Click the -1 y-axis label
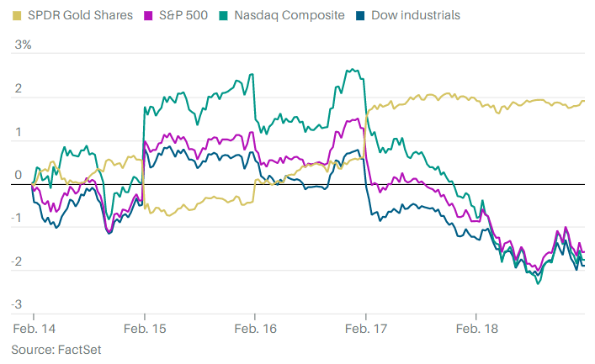595x364 pixels. click(x=18, y=218)
